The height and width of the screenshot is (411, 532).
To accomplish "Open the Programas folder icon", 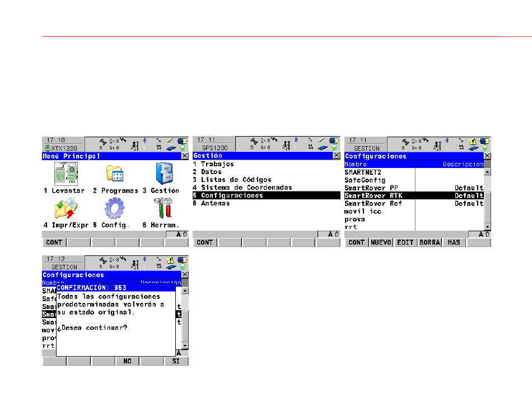I will (116, 174).
